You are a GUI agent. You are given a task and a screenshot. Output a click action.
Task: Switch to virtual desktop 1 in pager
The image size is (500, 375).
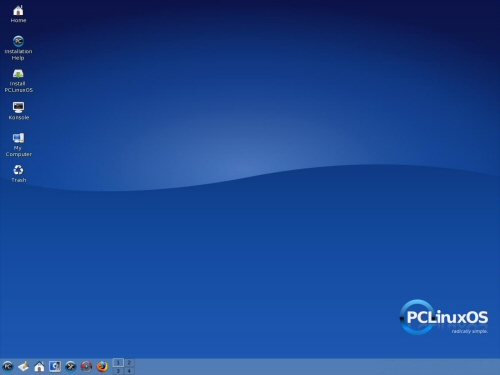pos(118,362)
